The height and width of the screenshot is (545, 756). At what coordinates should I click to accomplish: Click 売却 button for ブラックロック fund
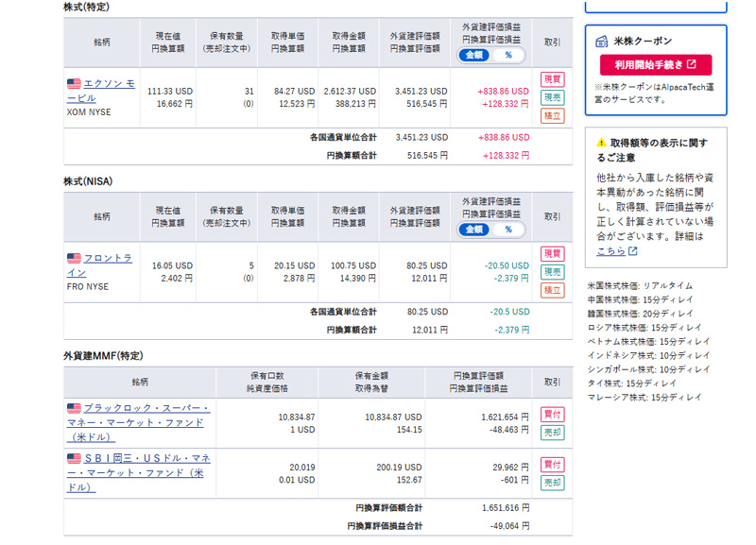click(553, 433)
